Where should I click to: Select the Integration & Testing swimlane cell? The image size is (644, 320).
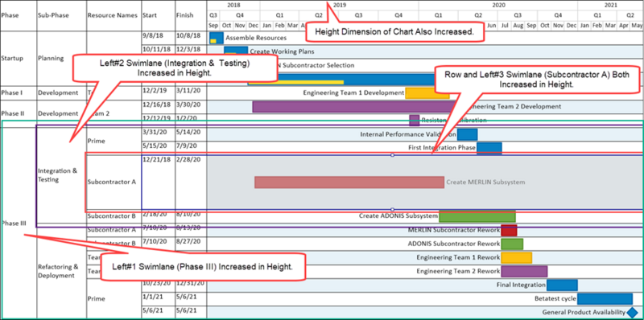click(x=62, y=175)
